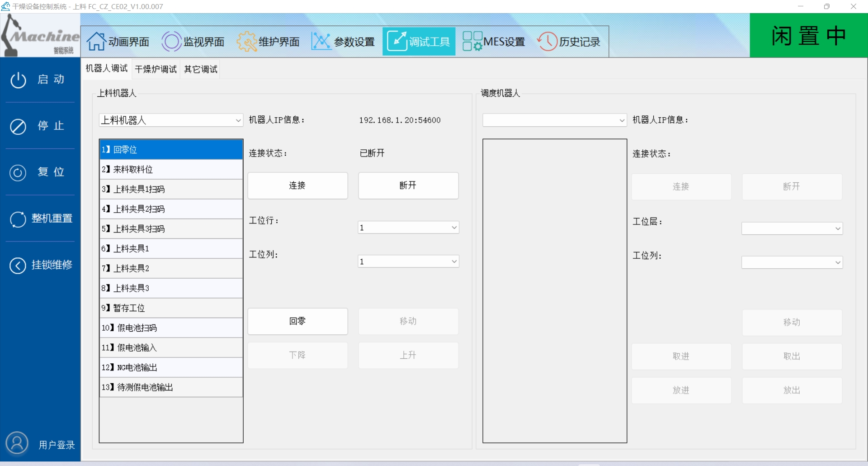This screenshot has height=466, width=868.
Task: Select list item 6】上料夹具1
Action: tap(171, 249)
